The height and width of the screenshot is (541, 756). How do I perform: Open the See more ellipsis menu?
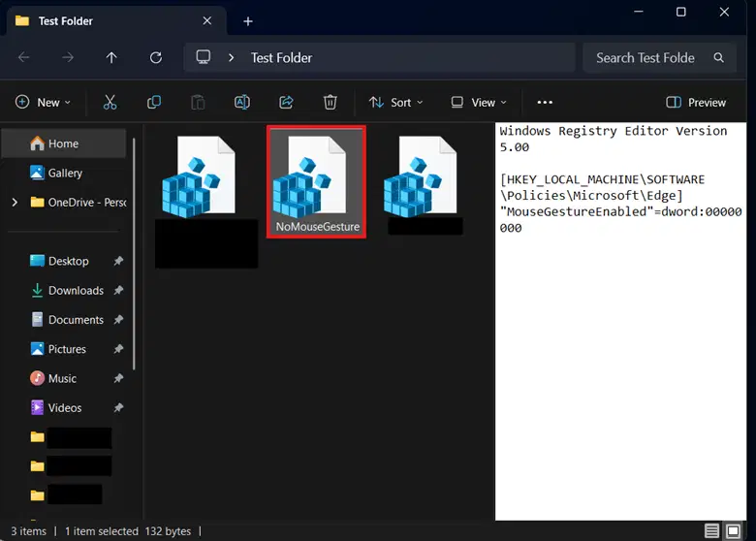pyautogui.click(x=545, y=102)
